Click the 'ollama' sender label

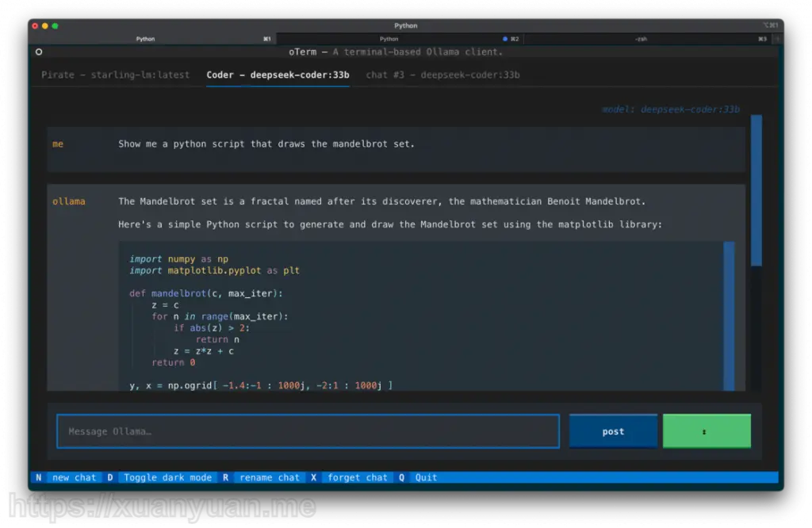pyautogui.click(x=69, y=201)
